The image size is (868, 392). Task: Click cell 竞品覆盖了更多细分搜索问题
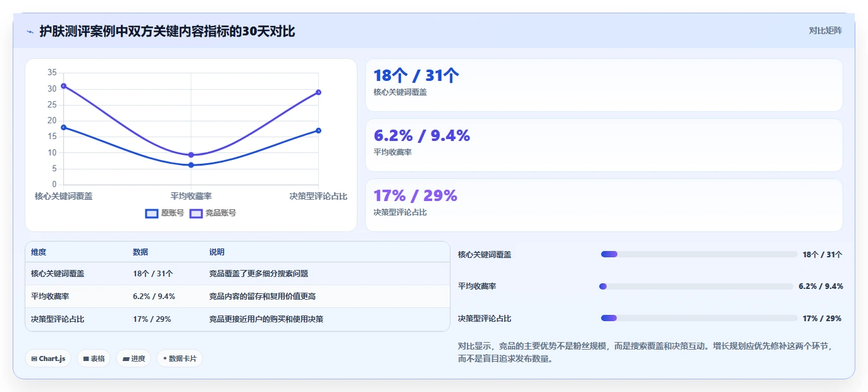(x=259, y=274)
